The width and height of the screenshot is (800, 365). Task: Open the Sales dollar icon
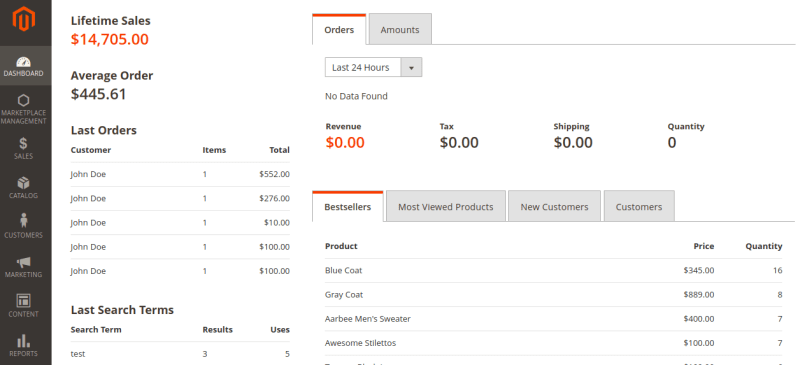click(23, 143)
